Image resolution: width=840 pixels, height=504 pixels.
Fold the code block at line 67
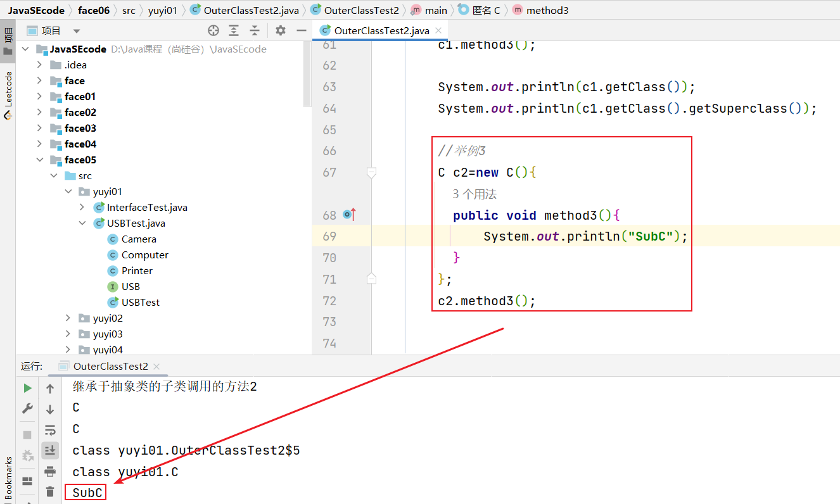(372, 172)
